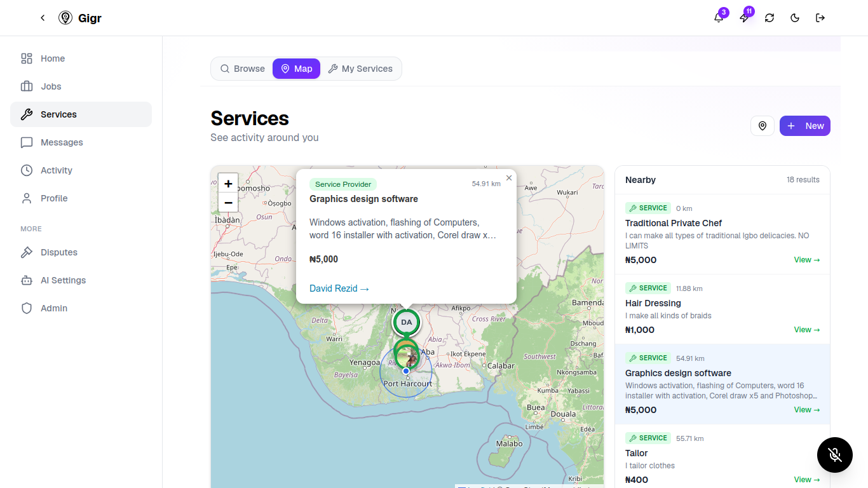Select the Map tab
The height and width of the screenshot is (488, 868).
click(296, 69)
